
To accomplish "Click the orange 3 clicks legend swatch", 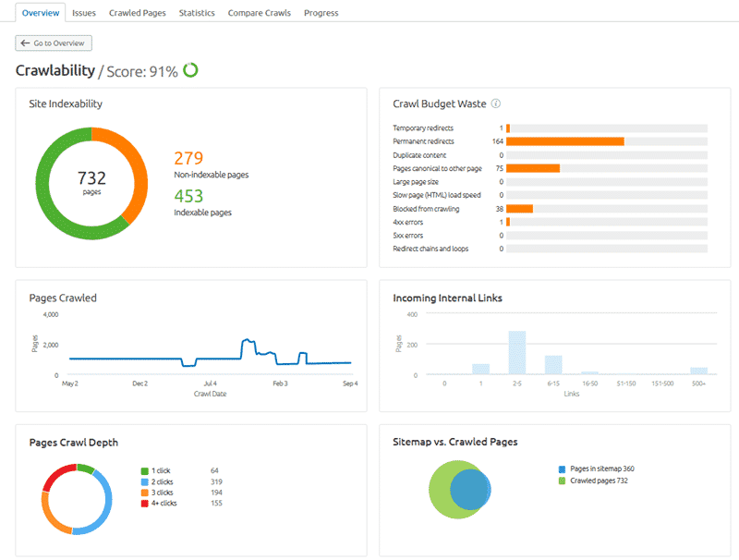I will (145, 493).
